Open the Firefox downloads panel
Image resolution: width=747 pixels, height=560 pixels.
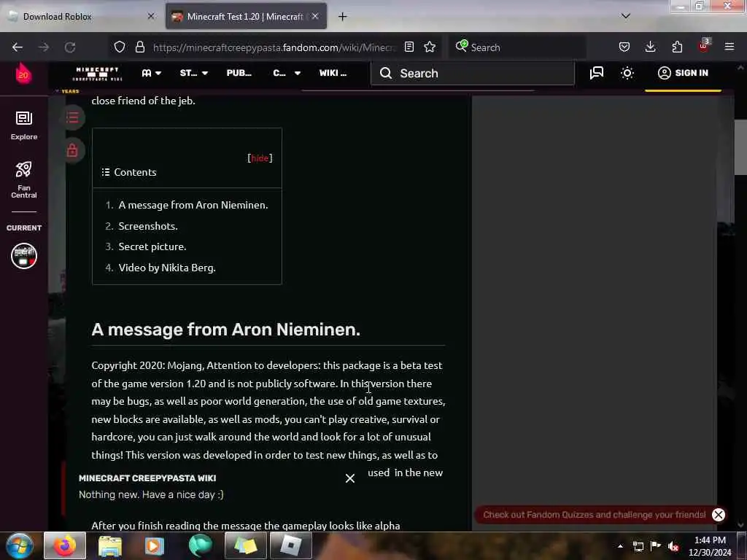tap(650, 47)
